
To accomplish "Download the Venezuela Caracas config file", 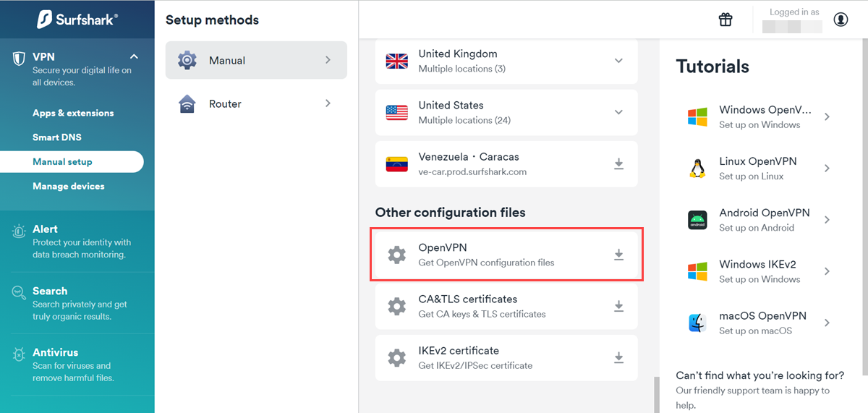I will pyautogui.click(x=618, y=164).
